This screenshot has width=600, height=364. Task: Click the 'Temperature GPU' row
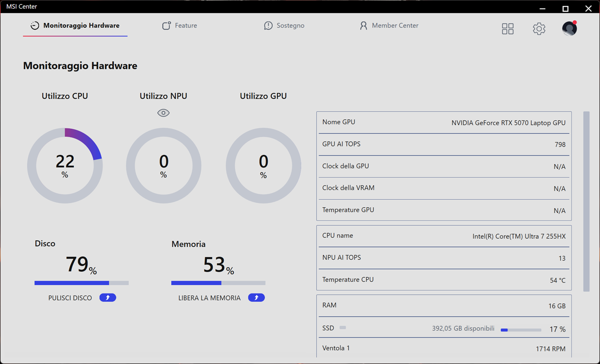tap(444, 210)
